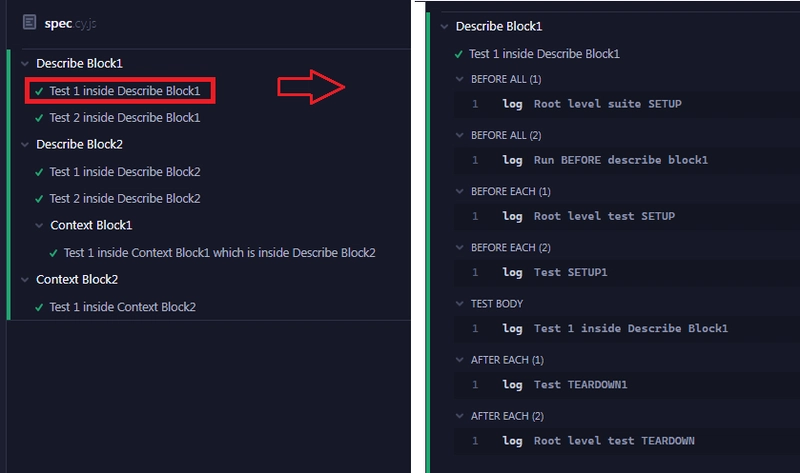Click checkmark of expanded Test 1 in right panel
The width and height of the screenshot is (800, 473).
click(x=459, y=55)
